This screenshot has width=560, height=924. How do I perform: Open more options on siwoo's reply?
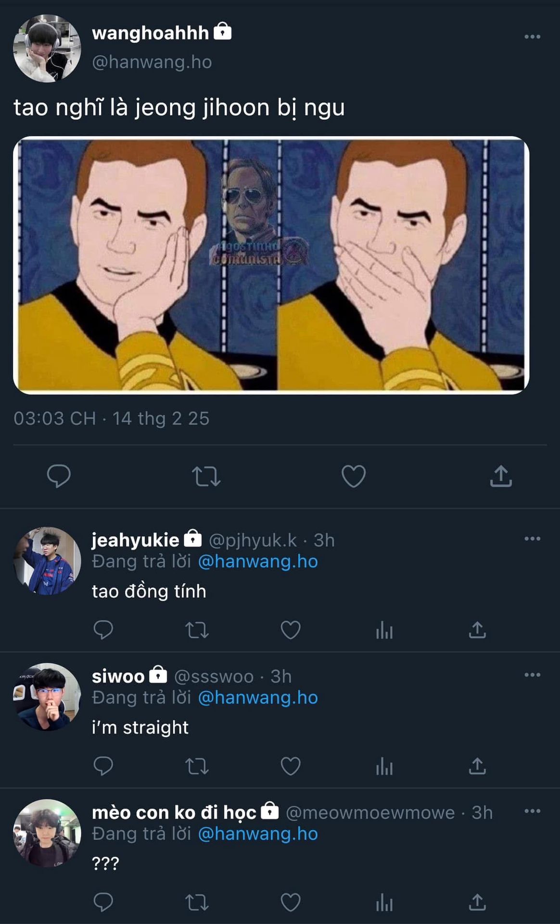tap(532, 675)
